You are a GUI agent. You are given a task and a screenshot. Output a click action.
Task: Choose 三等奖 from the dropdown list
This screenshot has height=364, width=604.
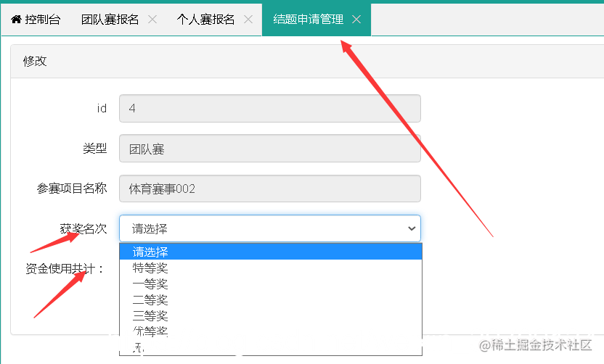pyautogui.click(x=271, y=316)
